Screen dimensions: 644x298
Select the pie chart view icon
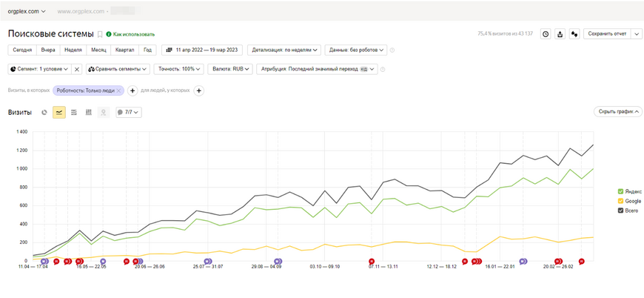click(44, 113)
